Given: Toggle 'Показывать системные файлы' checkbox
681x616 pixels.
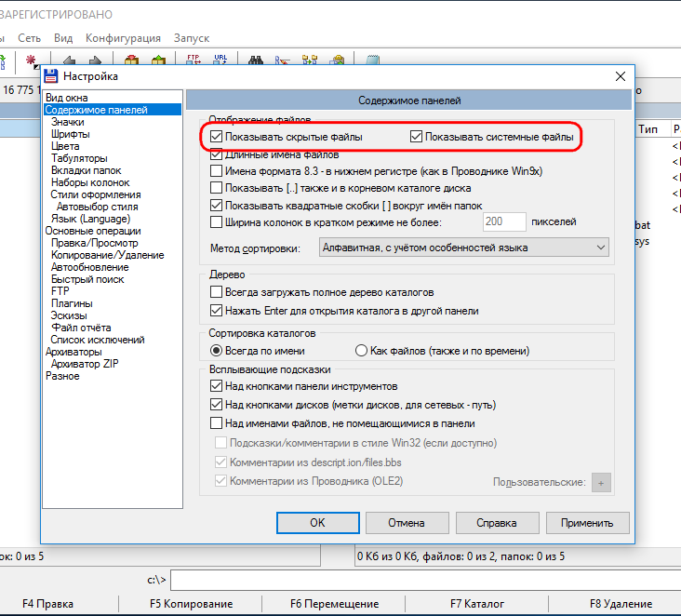Looking at the screenshot, I should tap(416, 137).
